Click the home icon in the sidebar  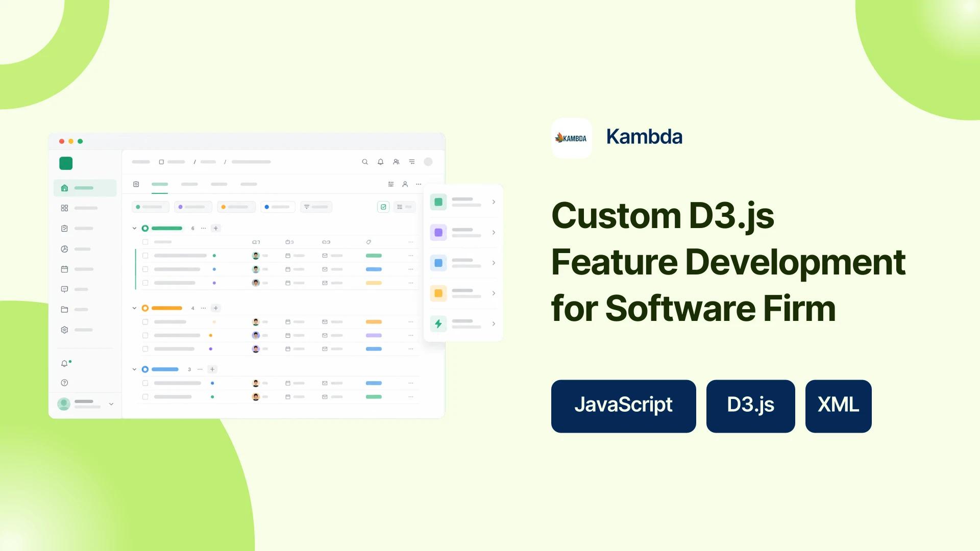tap(64, 188)
